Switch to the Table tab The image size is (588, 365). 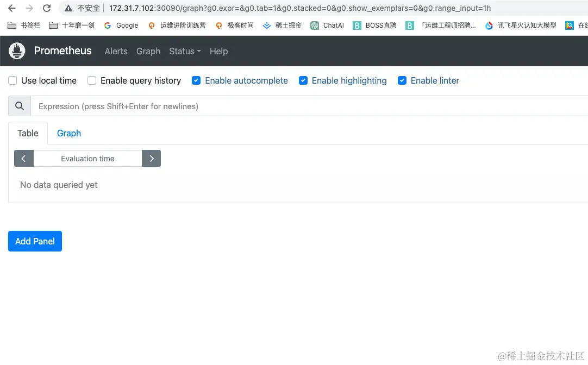(28, 134)
